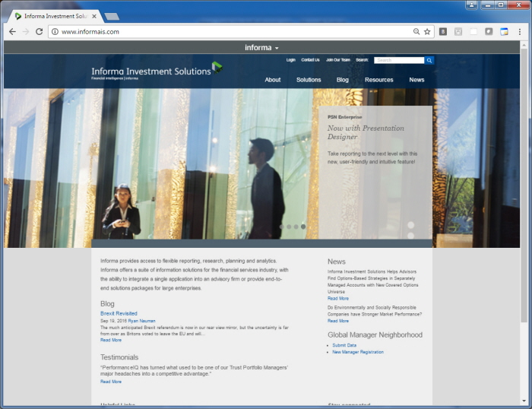View site information icon in address bar

point(55,32)
